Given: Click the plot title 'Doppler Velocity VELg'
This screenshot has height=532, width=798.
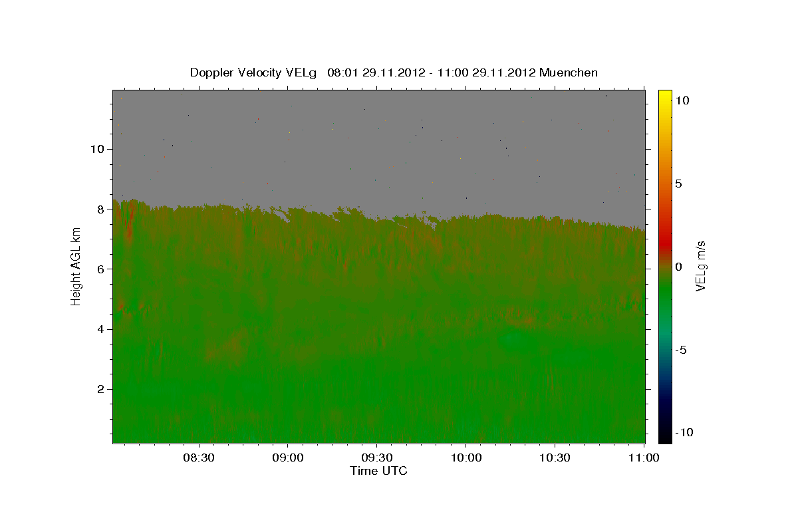Looking at the screenshot, I should point(253,72).
